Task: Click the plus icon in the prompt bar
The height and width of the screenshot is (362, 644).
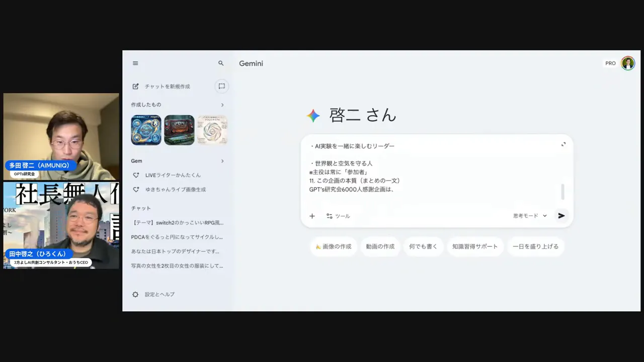Action: tap(312, 216)
